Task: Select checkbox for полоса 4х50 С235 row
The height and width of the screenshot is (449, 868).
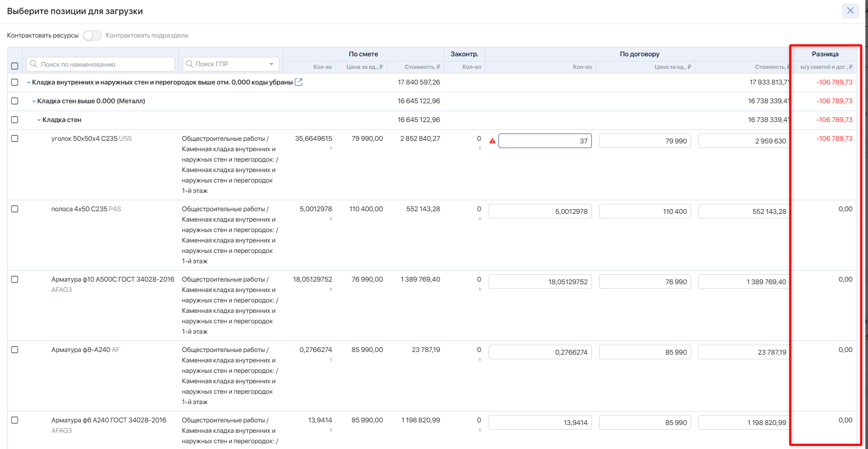Action: click(15, 209)
